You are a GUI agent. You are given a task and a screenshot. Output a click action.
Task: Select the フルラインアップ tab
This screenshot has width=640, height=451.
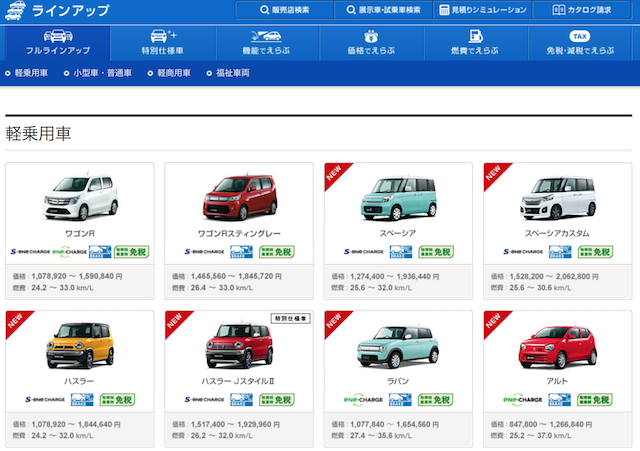click(58, 43)
